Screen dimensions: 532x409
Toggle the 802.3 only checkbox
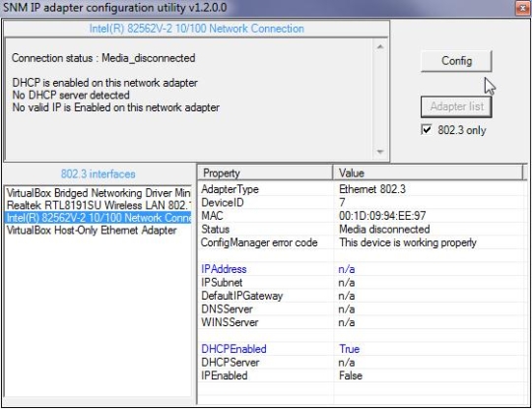(x=427, y=130)
